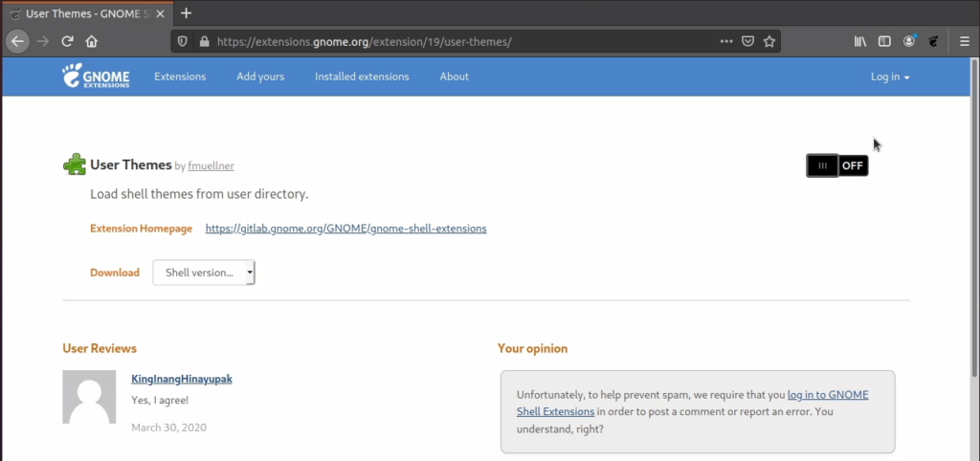Open gitlab gnome-shell-extensions homepage link
980x461 pixels.
click(x=345, y=229)
